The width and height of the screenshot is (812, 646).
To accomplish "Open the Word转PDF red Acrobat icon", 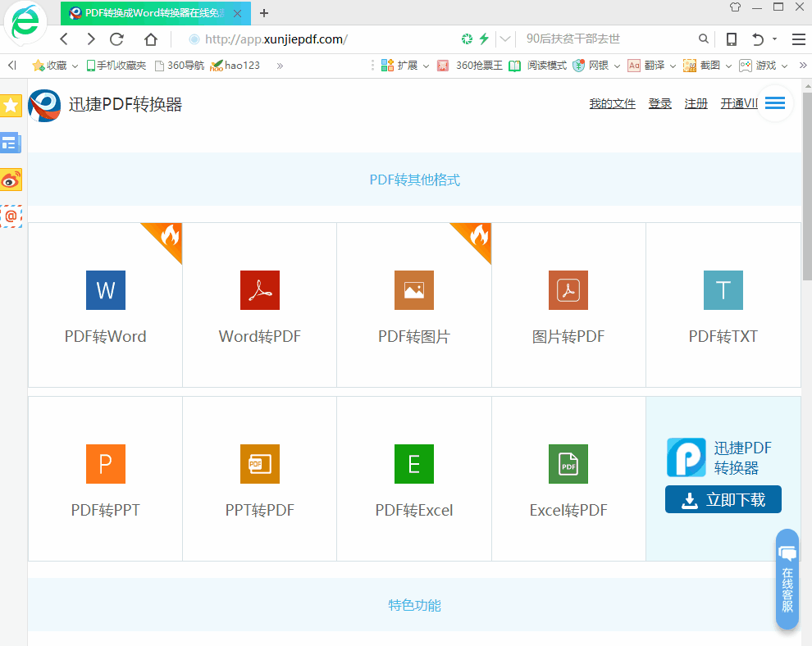I will [260, 290].
